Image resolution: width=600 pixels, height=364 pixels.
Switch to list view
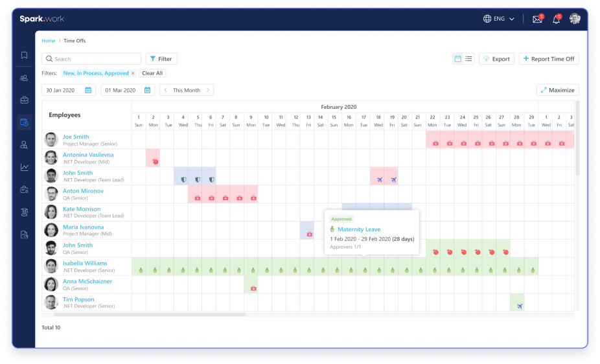pos(468,59)
